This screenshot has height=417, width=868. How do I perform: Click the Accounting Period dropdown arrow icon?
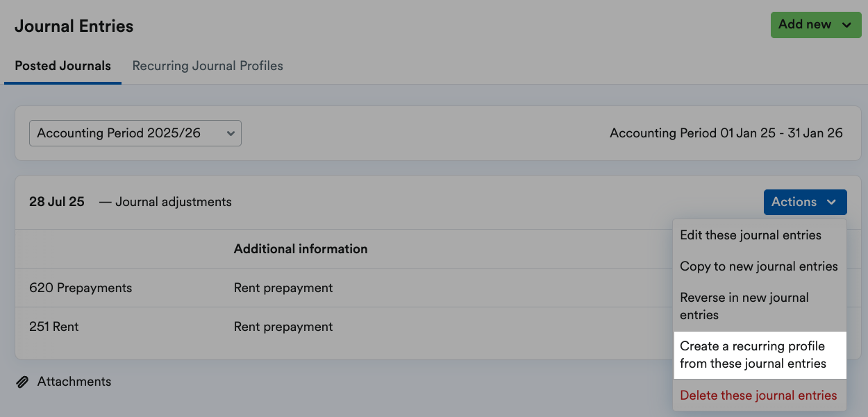click(231, 133)
